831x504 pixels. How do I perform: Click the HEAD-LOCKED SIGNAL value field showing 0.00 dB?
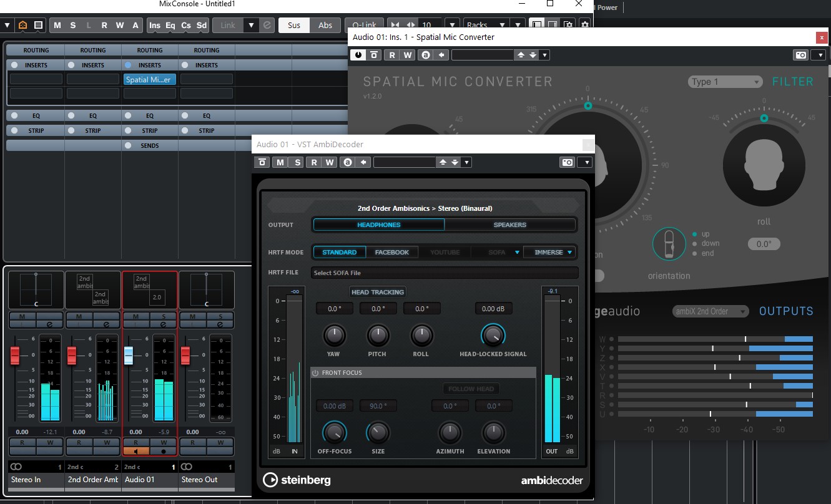point(493,308)
